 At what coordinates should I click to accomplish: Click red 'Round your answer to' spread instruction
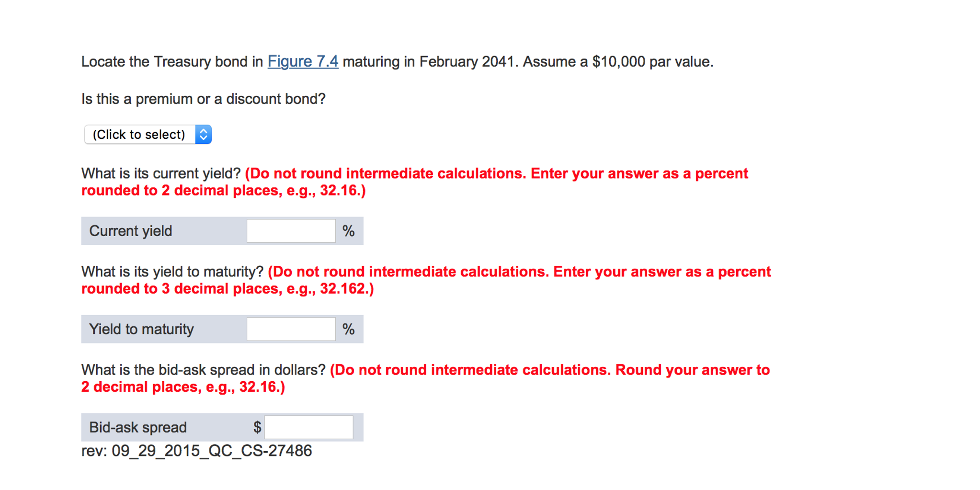692,370
